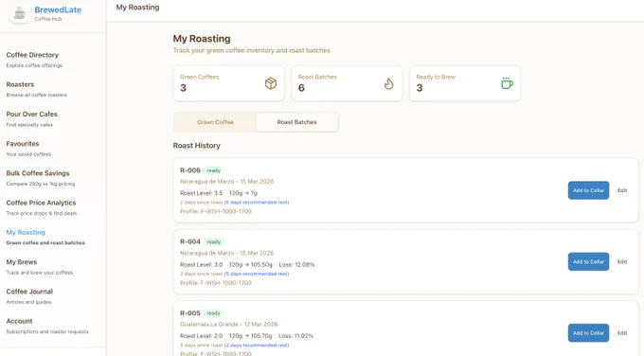
Task: Click Roast Level: 2.0 text
Action: tap(201, 336)
